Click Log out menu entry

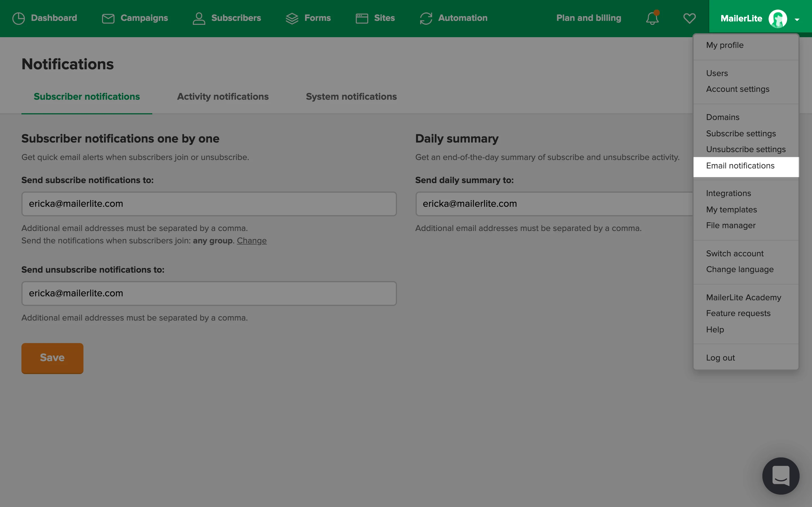(x=720, y=358)
